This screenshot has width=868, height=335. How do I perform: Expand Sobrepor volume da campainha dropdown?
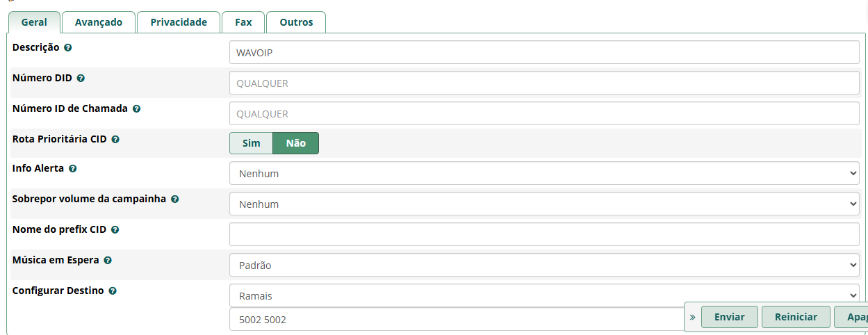coord(544,204)
